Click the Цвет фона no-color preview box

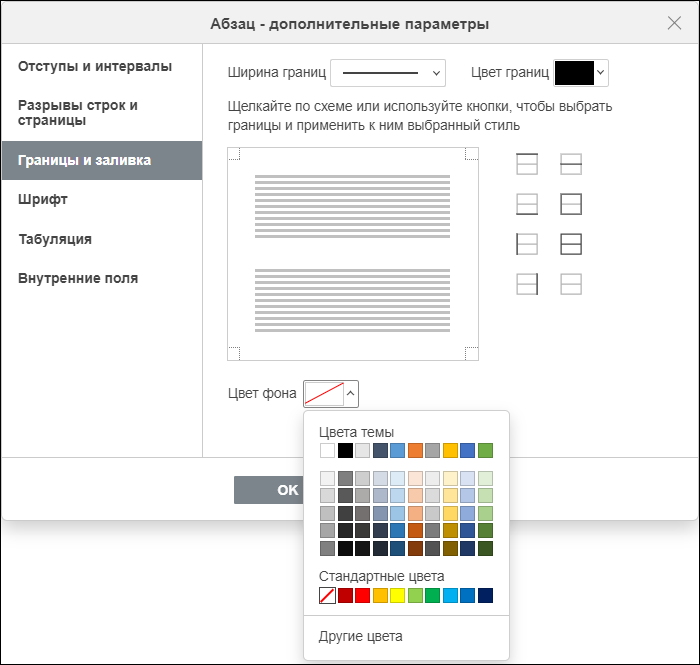coord(324,394)
